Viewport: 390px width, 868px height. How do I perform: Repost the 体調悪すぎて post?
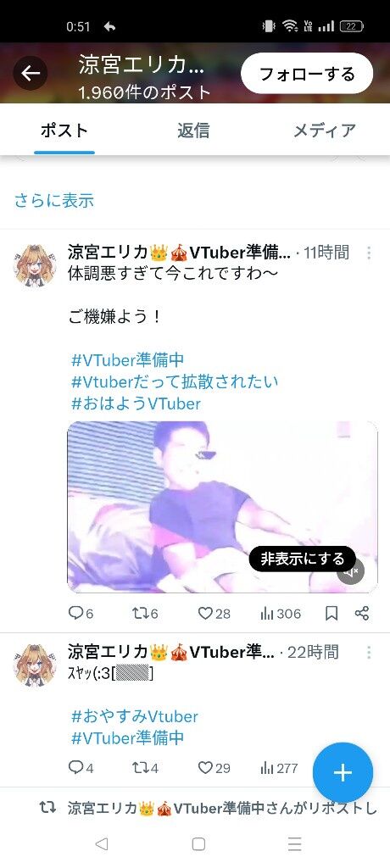145,614
